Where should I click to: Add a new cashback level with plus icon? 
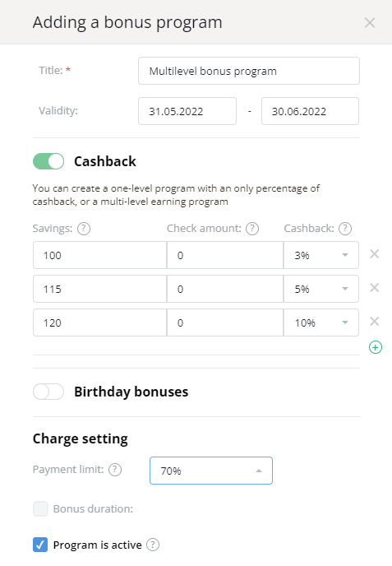[376, 347]
